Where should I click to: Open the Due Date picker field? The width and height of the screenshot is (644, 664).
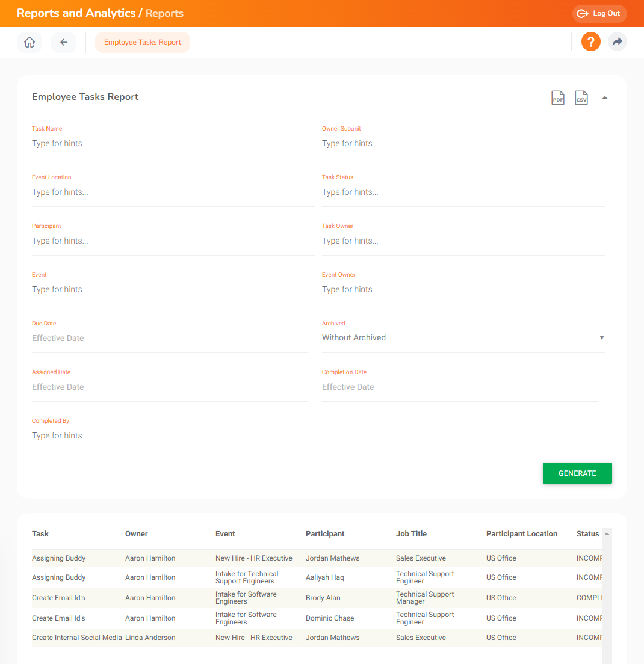pyautogui.click(x=169, y=339)
